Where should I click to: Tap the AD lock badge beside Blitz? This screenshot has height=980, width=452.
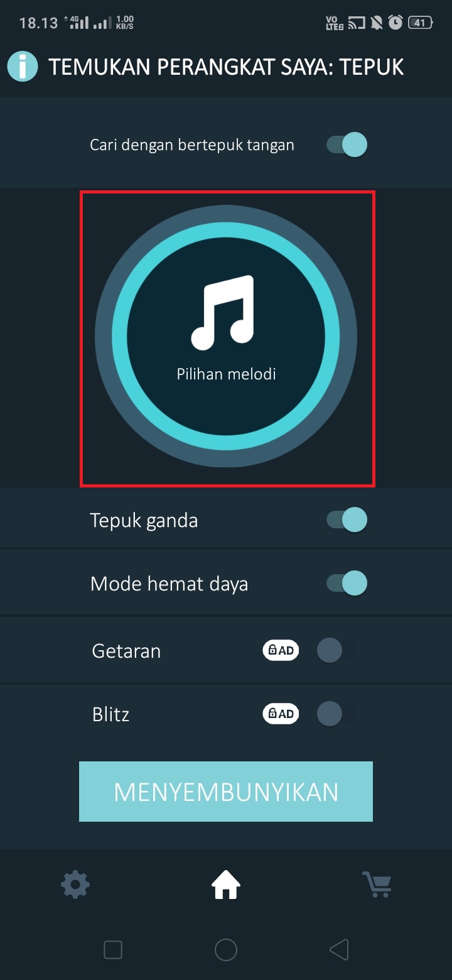tap(281, 714)
